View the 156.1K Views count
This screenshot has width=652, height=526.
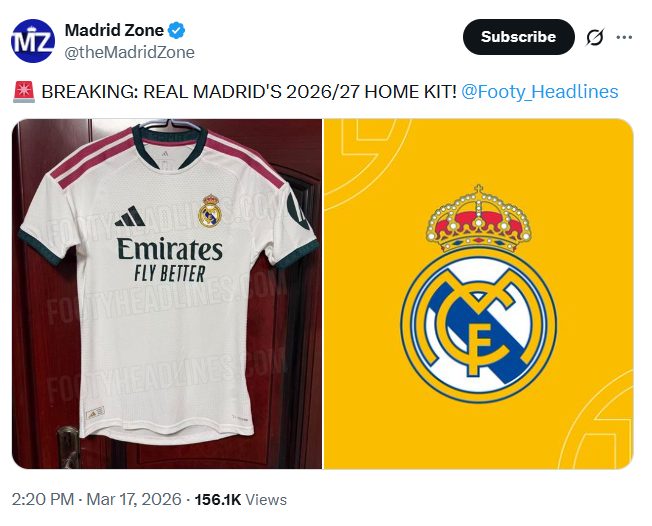click(241, 499)
